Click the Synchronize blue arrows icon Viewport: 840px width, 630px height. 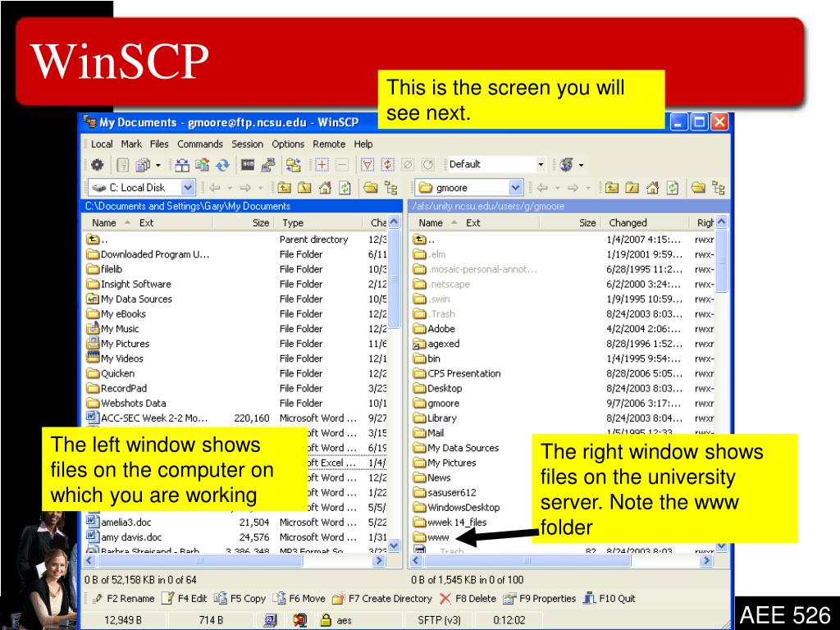tap(222, 164)
